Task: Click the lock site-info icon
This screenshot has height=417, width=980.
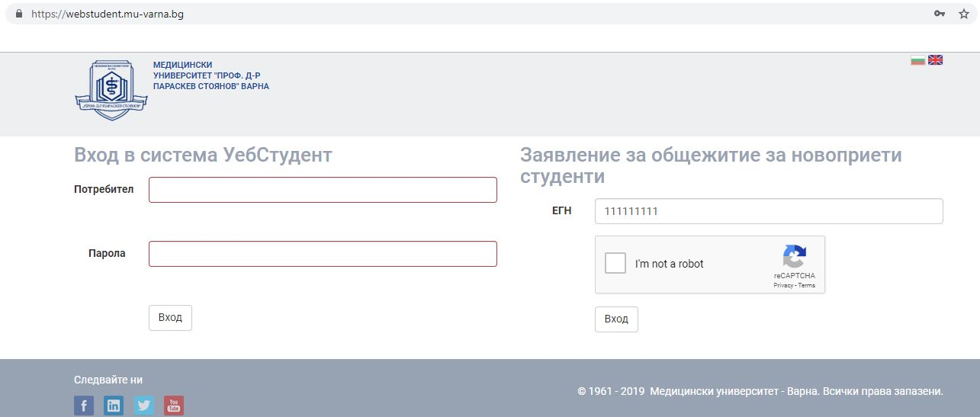Action: coord(19,14)
